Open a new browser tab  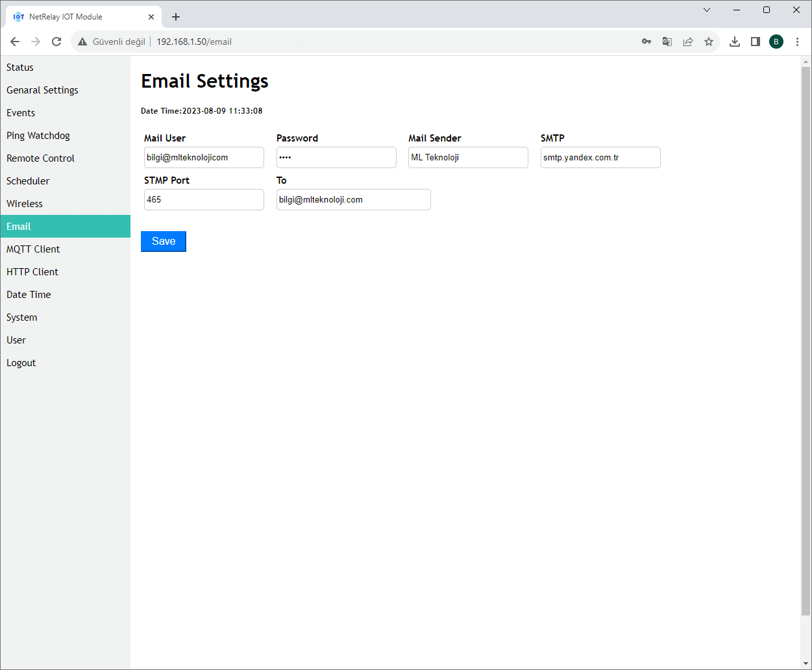coord(175,16)
